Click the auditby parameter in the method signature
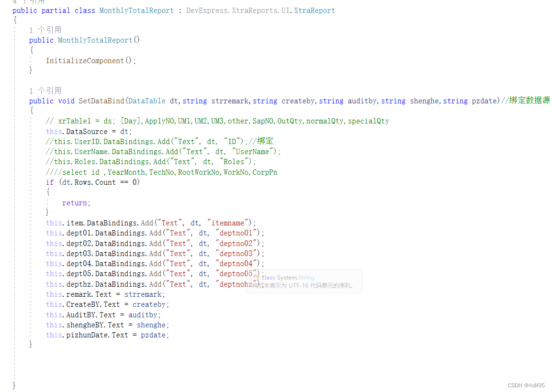 point(362,101)
